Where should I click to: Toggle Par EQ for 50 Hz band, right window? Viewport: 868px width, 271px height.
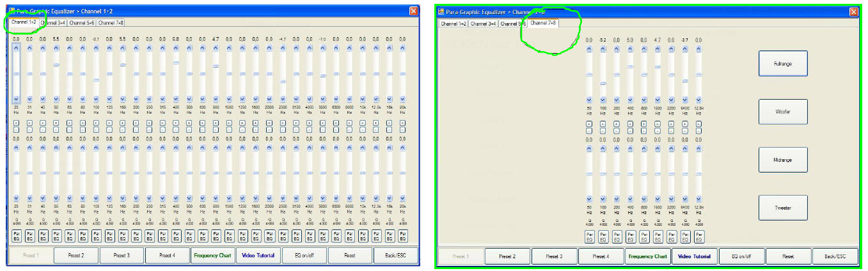coord(590,236)
